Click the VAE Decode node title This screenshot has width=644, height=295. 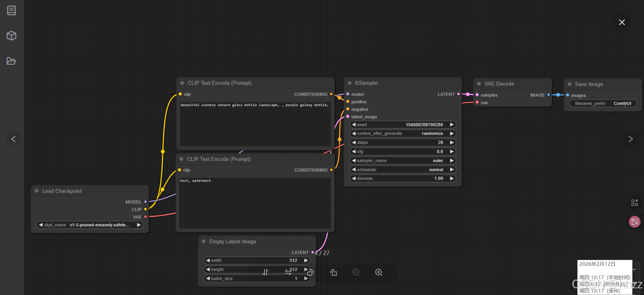(x=499, y=84)
